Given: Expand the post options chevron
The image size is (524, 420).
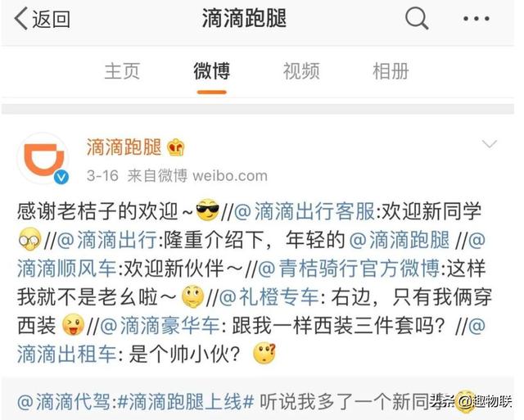Looking at the screenshot, I should point(490,144).
